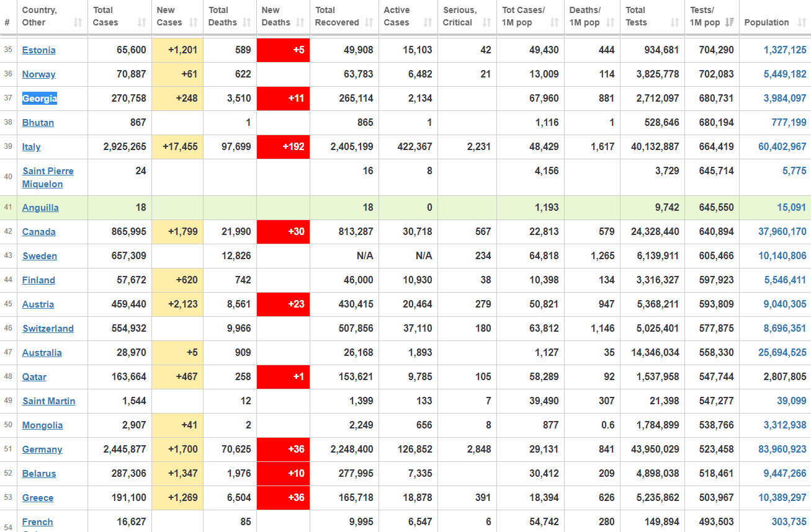
Task: Open the Germany country link
Action: 42,450
